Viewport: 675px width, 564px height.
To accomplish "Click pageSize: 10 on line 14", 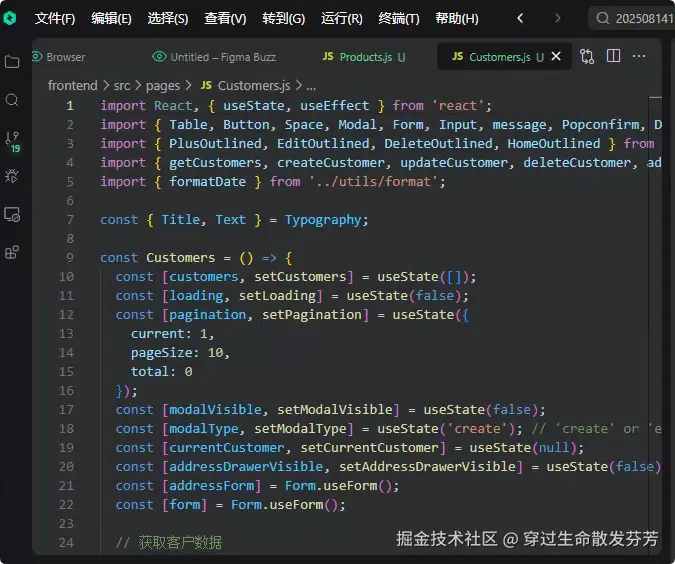I will (177, 353).
